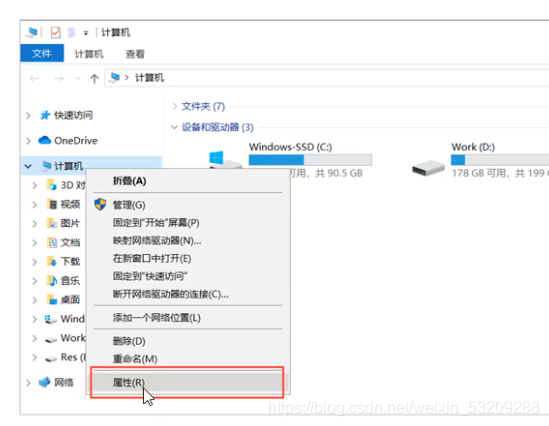This screenshot has width=549, height=426.
Task: Click the 3D objects folder icon
Action: coord(52,185)
